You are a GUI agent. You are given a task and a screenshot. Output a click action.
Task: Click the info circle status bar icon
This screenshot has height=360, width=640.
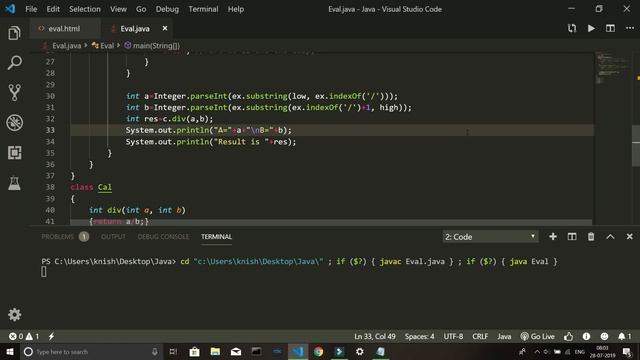(x=587, y=337)
